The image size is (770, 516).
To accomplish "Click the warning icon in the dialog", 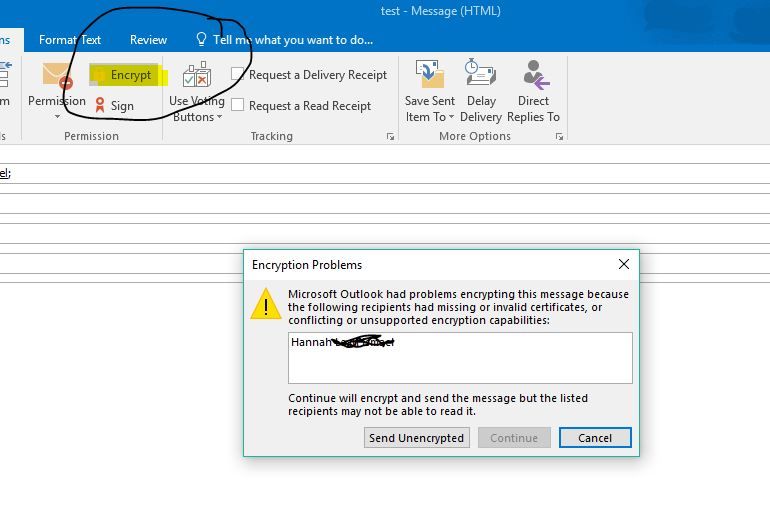I will [x=266, y=304].
